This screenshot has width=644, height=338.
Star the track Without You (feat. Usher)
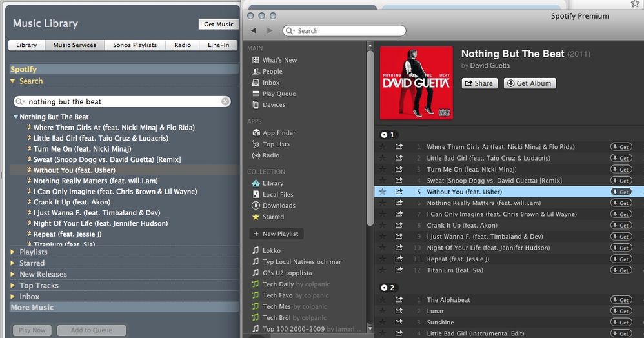pos(383,192)
